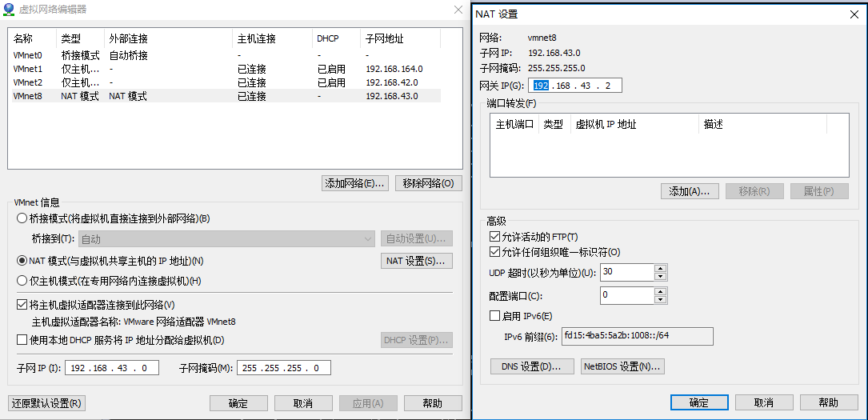Click 帮助 in the network editor window
The width and height of the screenshot is (868, 420).
pos(433,403)
